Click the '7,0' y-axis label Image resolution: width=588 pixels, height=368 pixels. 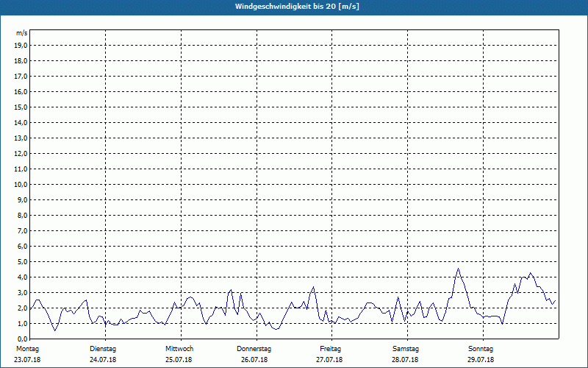pos(21,231)
